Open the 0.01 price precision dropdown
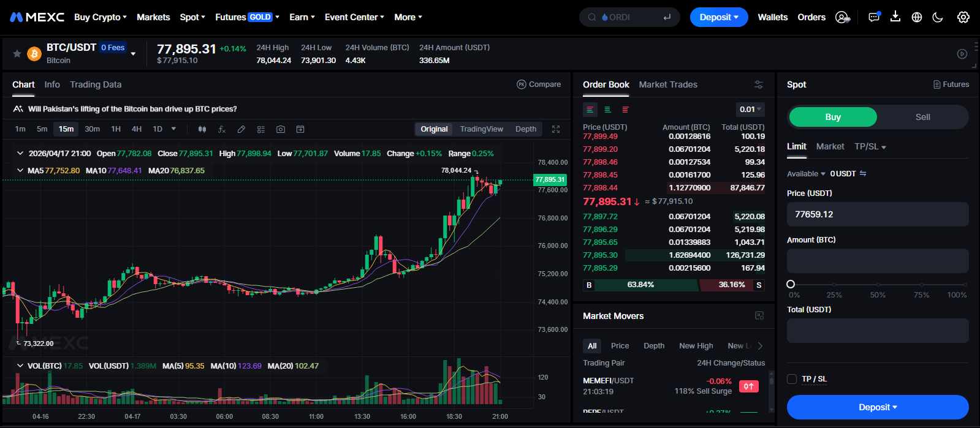The height and width of the screenshot is (428, 980). pyautogui.click(x=750, y=110)
